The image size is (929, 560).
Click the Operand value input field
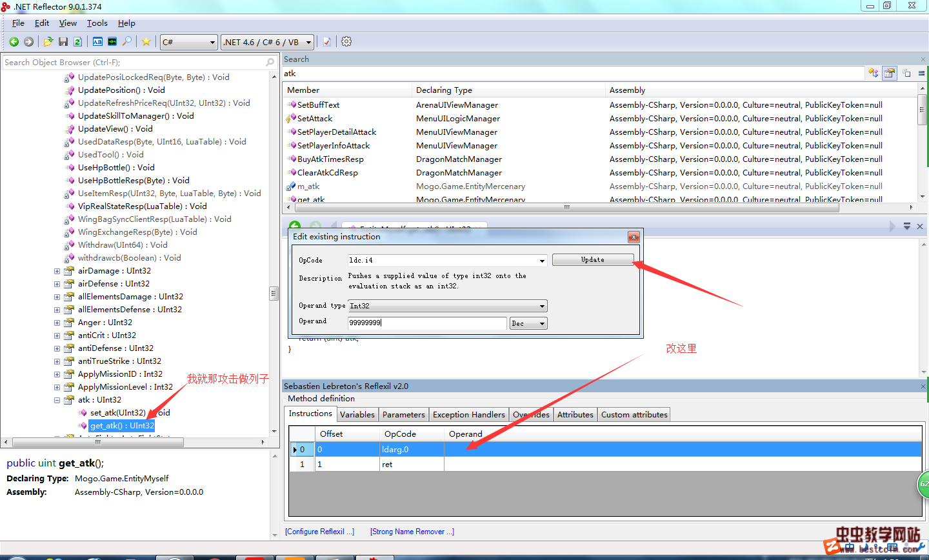coord(426,323)
